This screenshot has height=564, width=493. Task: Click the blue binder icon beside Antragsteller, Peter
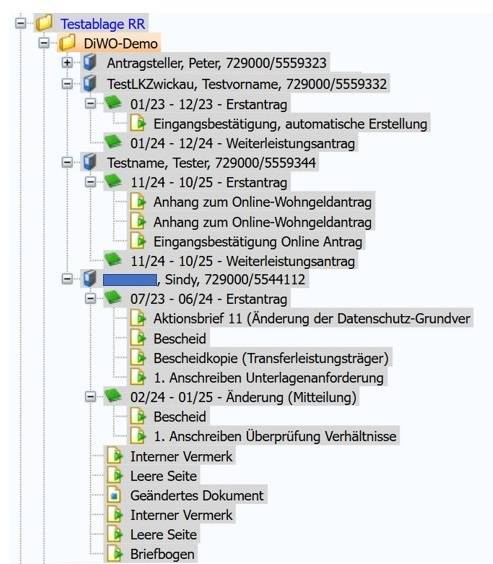(x=90, y=63)
